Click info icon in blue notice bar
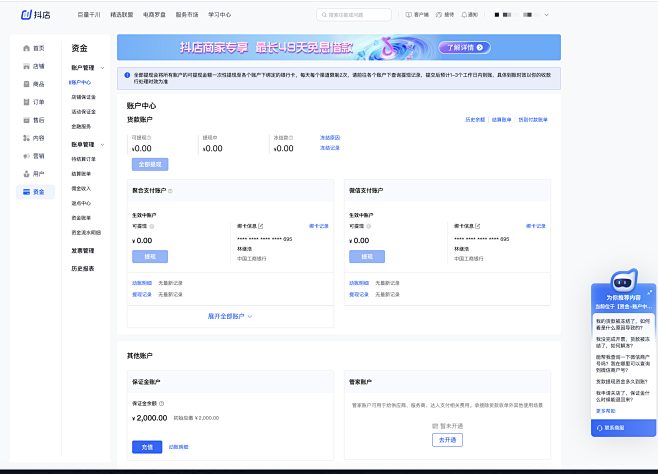Viewport: 658px width, 474px height. point(127,75)
